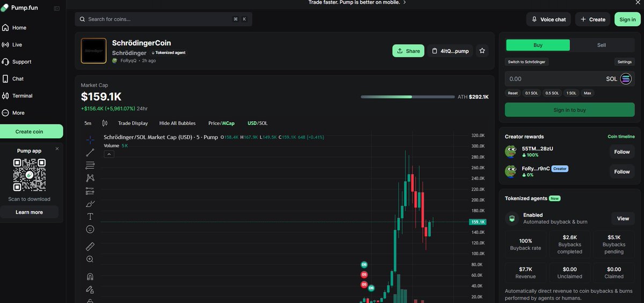This screenshot has height=303, width=644.
Task: Open the Coin timeline link
Action: point(621,137)
